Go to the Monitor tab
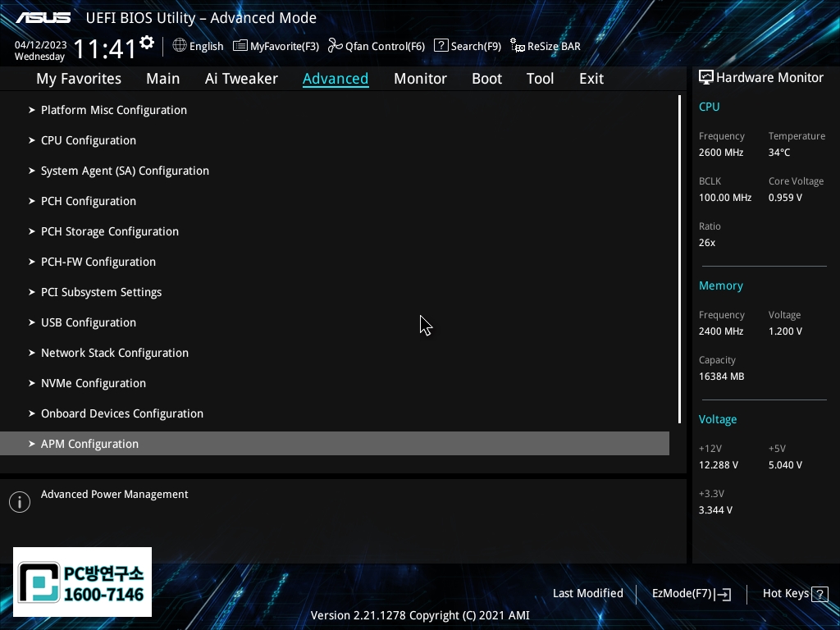This screenshot has width=840, height=630. 420,79
